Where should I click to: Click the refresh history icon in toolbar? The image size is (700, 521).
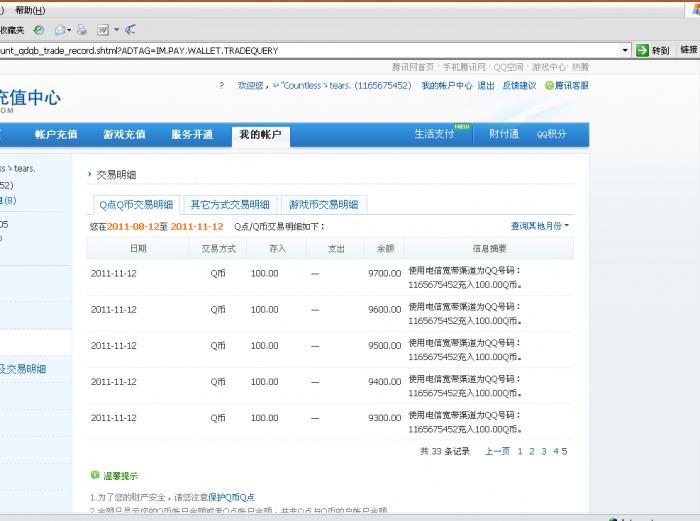coord(39,30)
